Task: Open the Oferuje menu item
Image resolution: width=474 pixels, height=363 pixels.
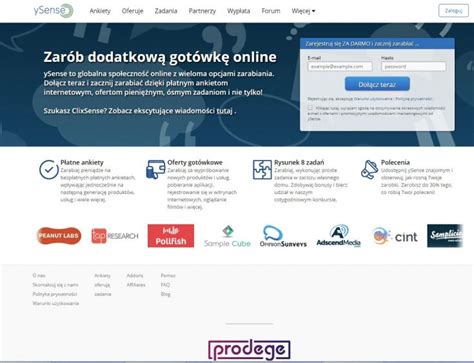Action: pos(132,11)
